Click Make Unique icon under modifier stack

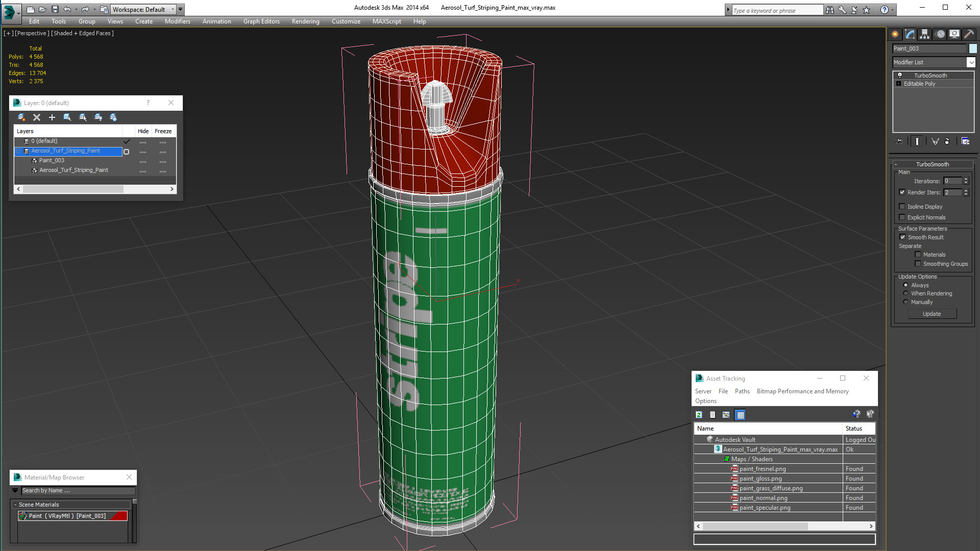[935, 141]
